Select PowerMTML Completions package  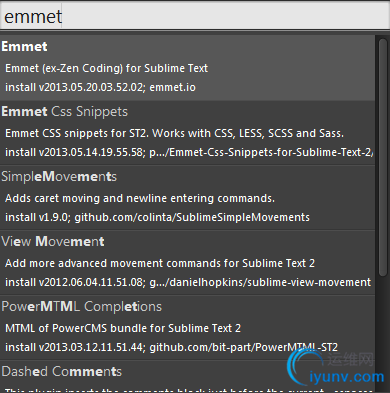[187, 328]
